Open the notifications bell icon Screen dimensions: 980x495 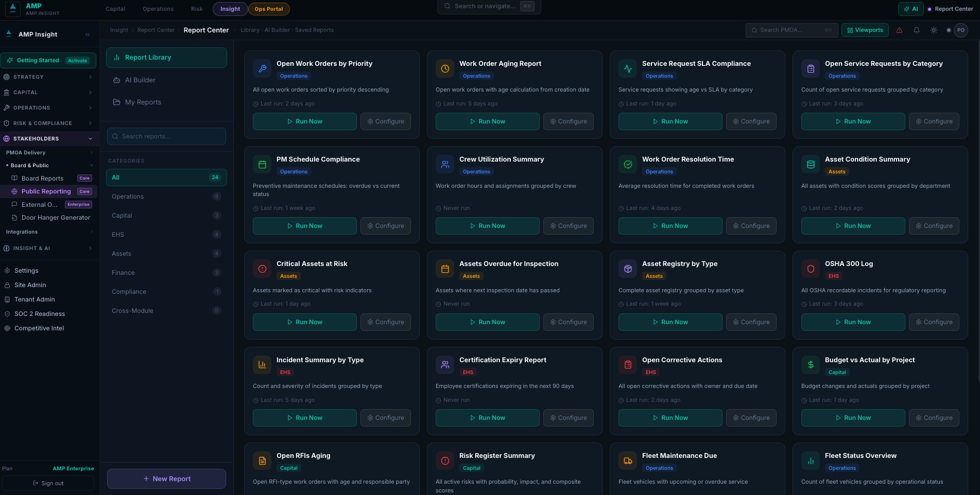(x=917, y=30)
